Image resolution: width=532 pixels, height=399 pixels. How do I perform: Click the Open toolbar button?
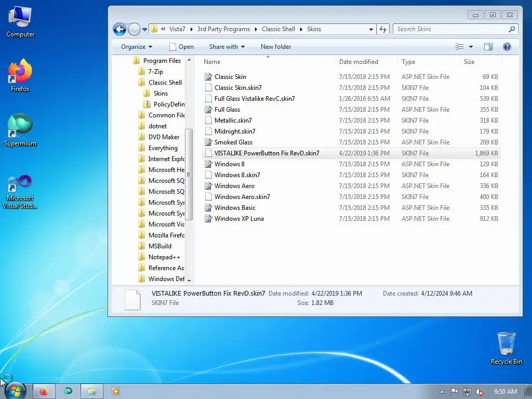coord(181,47)
